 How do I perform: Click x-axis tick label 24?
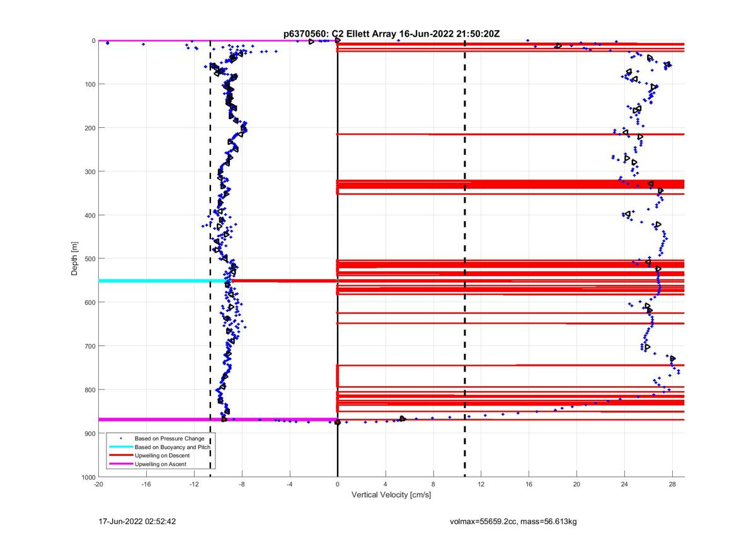[625, 484]
